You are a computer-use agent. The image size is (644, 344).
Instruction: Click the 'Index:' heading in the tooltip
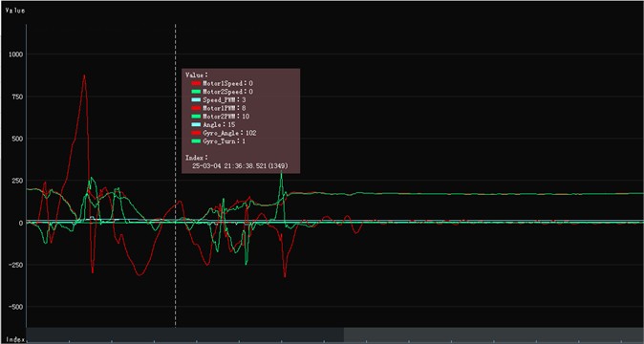coord(197,158)
